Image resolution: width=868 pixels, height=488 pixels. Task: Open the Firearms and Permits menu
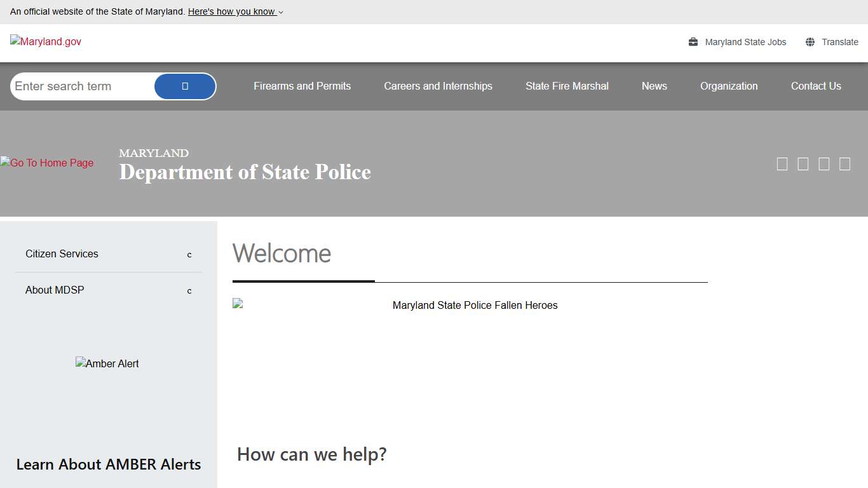click(x=302, y=86)
